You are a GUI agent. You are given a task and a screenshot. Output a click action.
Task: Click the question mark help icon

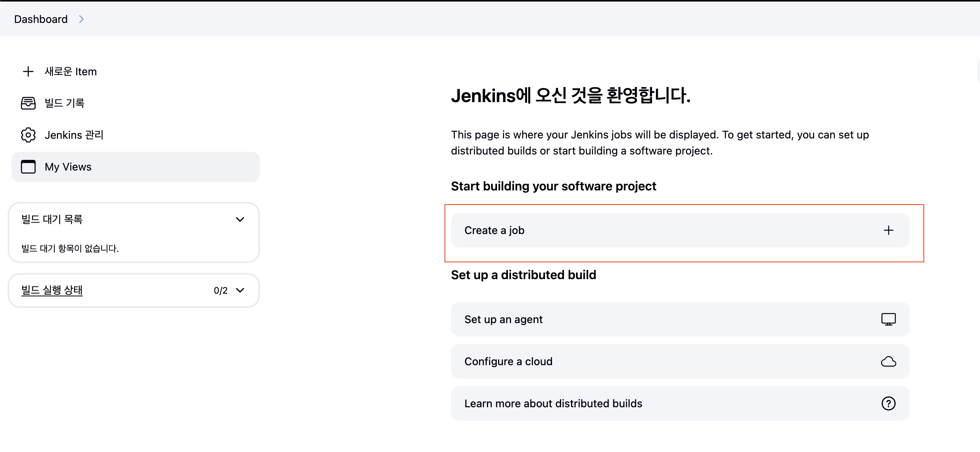point(888,403)
